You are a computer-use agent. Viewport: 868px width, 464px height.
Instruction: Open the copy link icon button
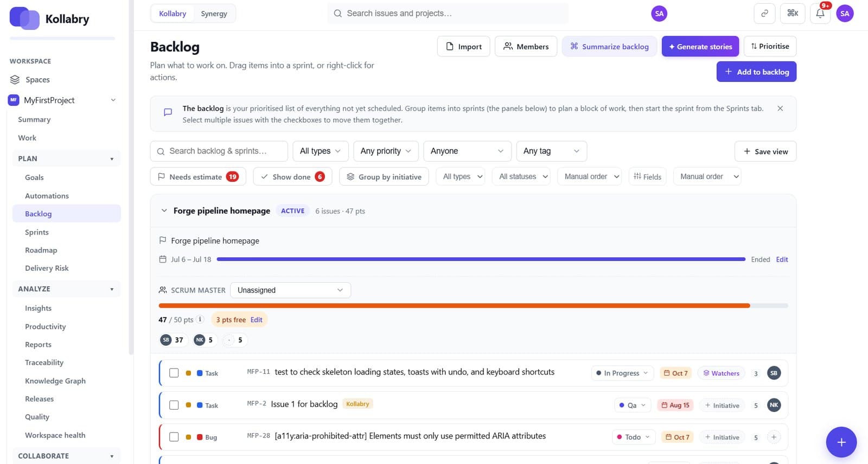pyautogui.click(x=764, y=14)
